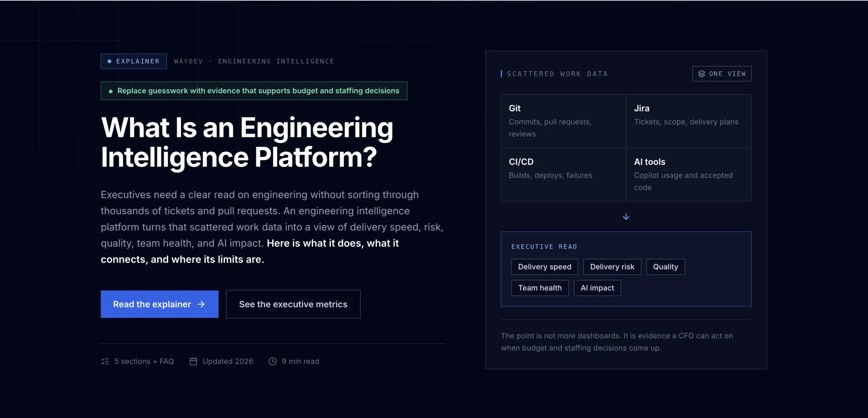
Task: Open See the executive metrics link
Action: click(x=293, y=304)
